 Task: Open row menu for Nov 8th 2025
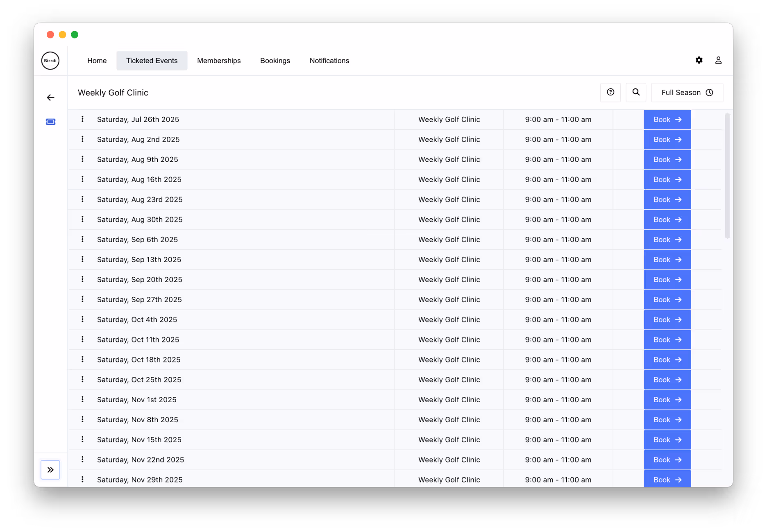82,419
